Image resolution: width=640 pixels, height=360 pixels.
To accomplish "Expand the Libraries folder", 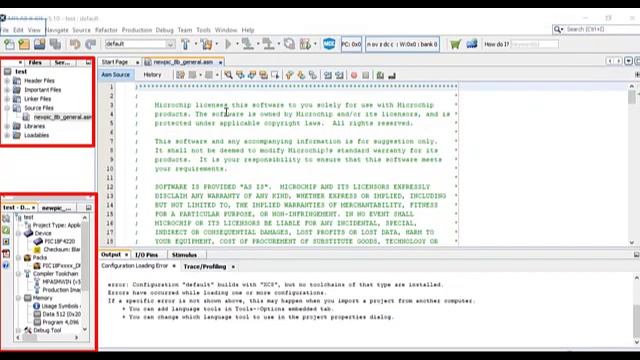I will (x=7, y=126).
